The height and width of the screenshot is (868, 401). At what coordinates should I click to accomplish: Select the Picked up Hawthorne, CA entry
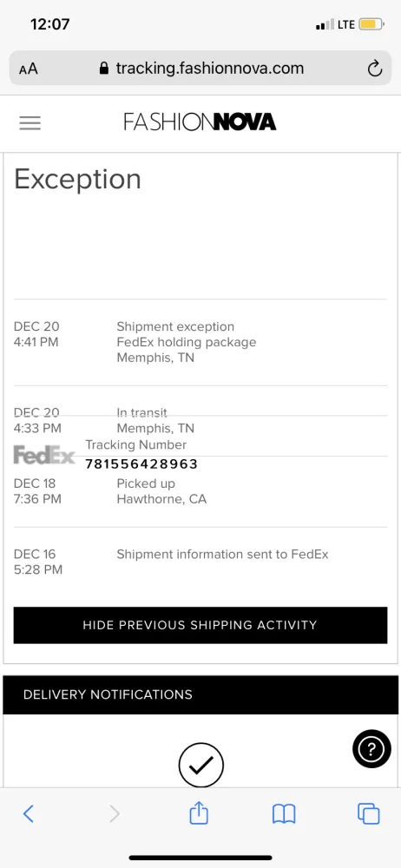(x=200, y=491)
